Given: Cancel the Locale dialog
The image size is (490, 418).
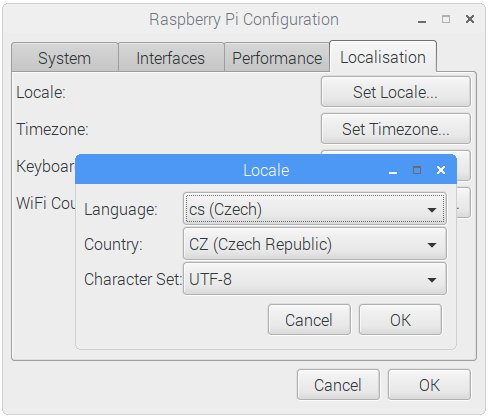Looking at the screenshot, I should pos(309,320).
